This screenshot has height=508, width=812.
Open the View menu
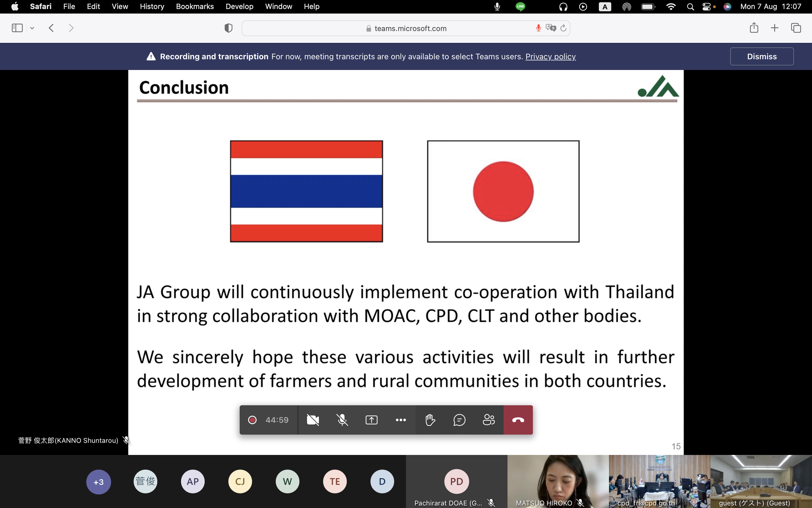coord(120,6)
